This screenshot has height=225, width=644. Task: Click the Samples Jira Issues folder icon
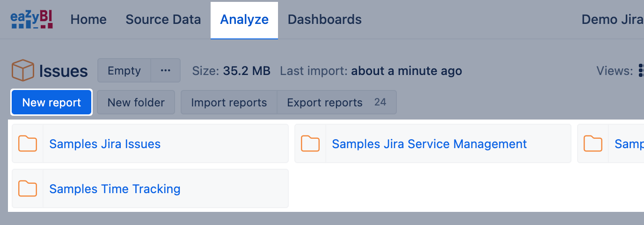(28, 143)
